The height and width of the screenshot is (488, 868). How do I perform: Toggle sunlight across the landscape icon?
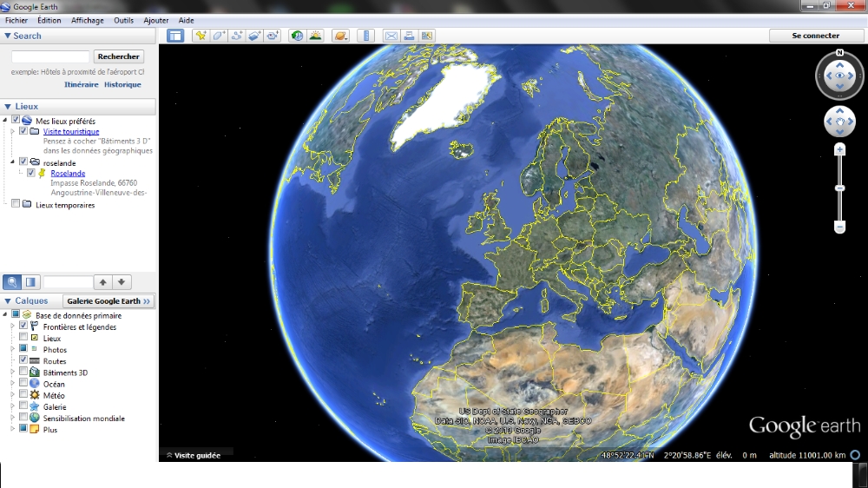tap(316, 36)
